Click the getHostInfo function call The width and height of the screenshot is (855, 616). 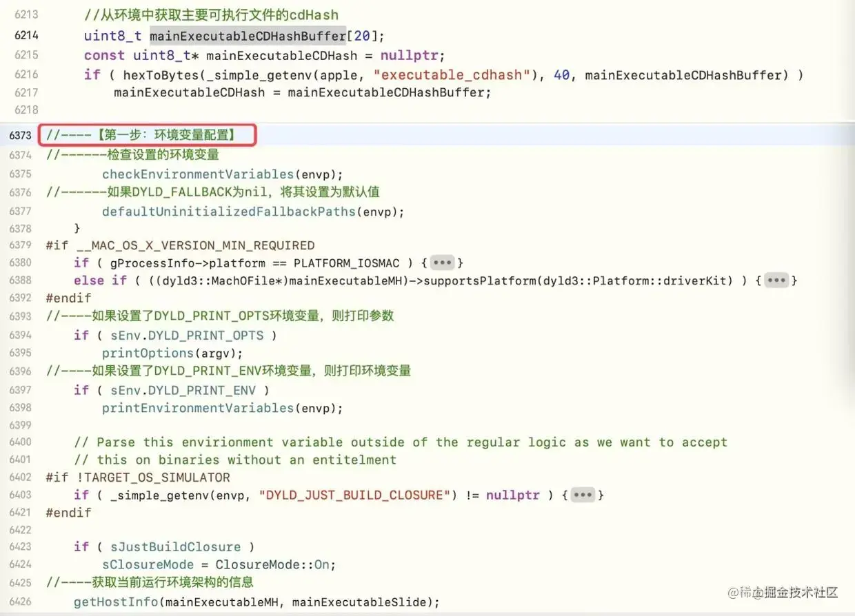click(x=256, y=602)
